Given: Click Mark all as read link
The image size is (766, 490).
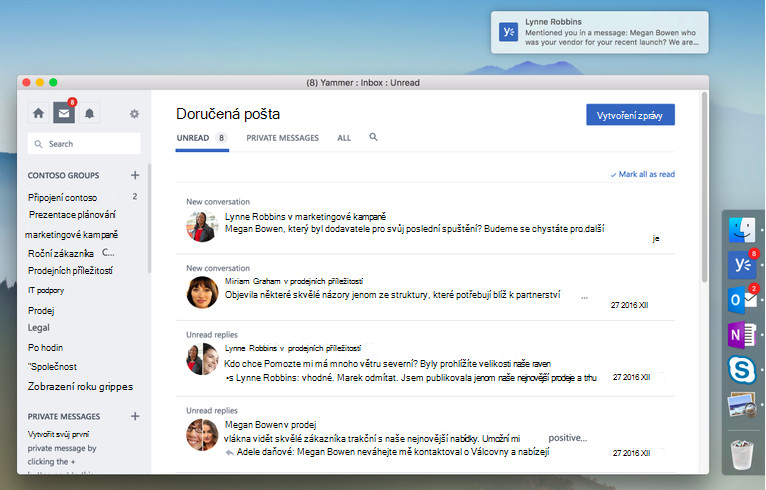Looking at the screenshot, I should 642,174.
